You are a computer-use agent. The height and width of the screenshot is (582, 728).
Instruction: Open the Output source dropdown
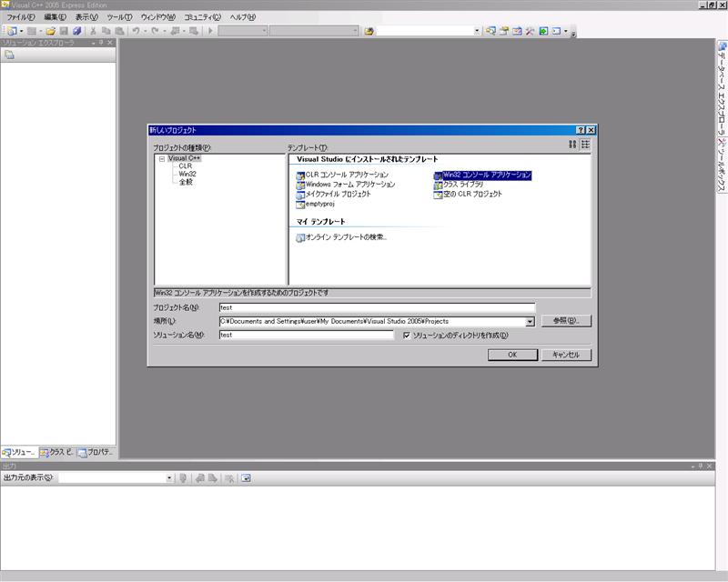169,478
